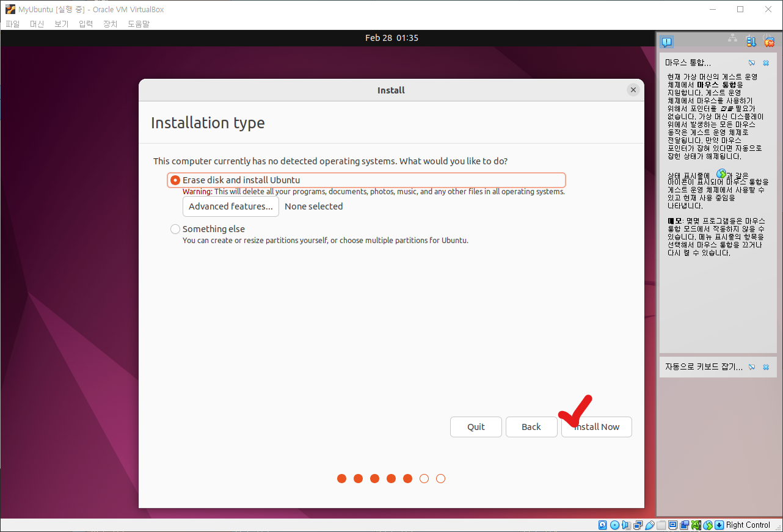Click the resize partitions description text
Screen dimensions: 783x532
click(x=326, y=241)
